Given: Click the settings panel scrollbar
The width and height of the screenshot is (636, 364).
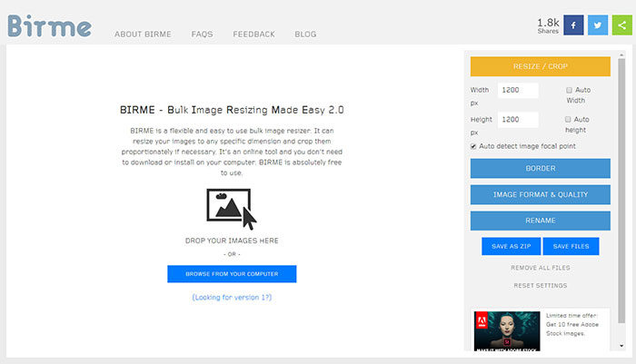Looking at the screenshot, I should click(x=621, y=191).
